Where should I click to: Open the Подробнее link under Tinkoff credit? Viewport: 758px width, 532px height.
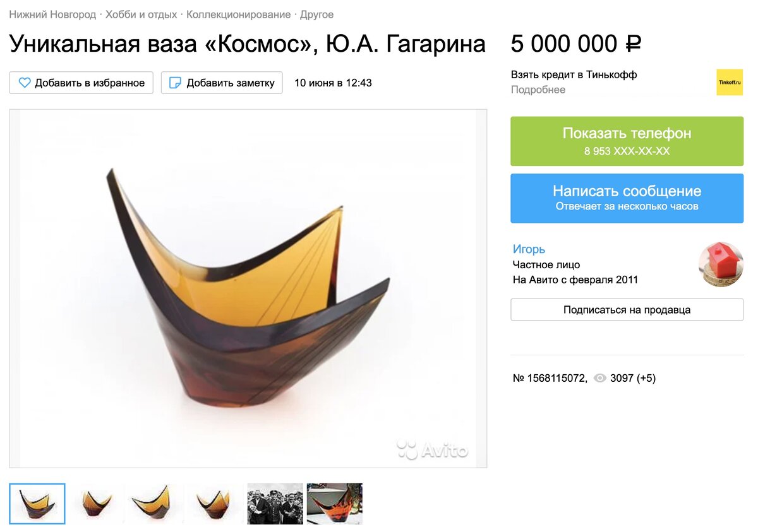(x=538, y=90)
